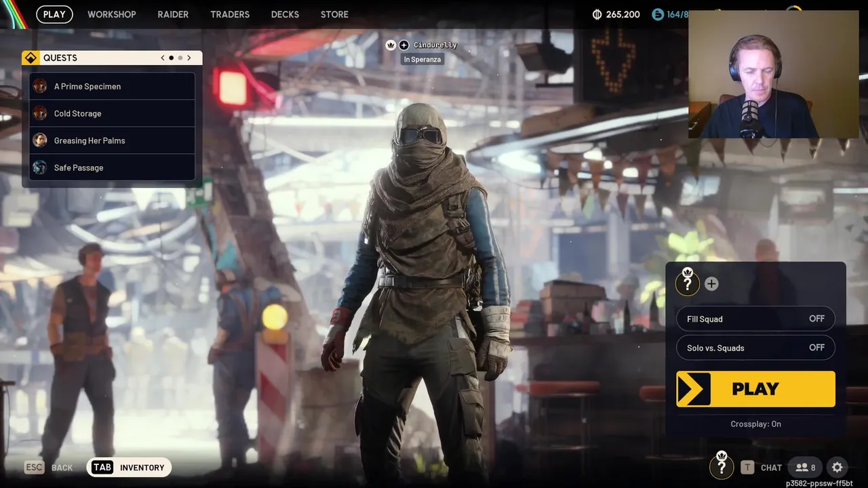
Task: Select the first quests page dot
Action: point(172,58)
